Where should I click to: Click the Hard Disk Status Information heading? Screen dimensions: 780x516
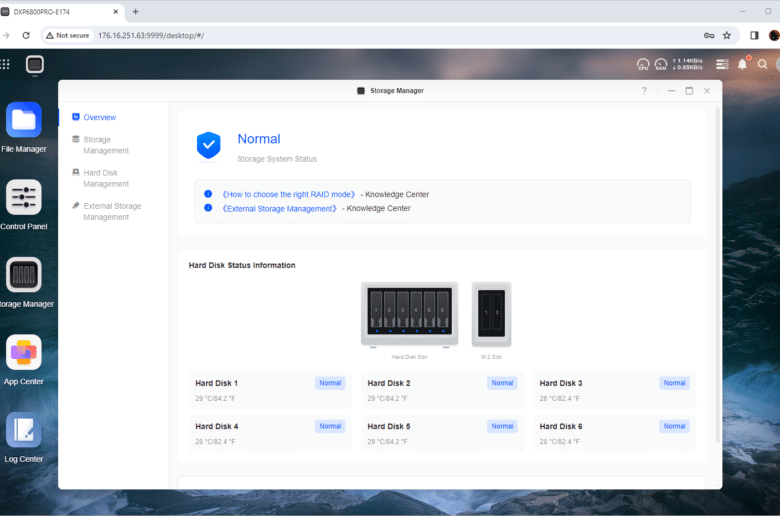242,265
